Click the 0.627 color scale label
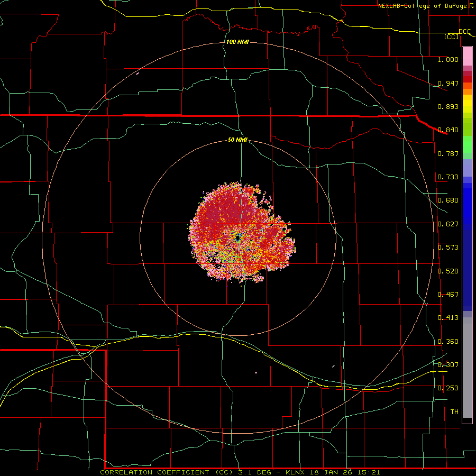 tap(448, 224)
